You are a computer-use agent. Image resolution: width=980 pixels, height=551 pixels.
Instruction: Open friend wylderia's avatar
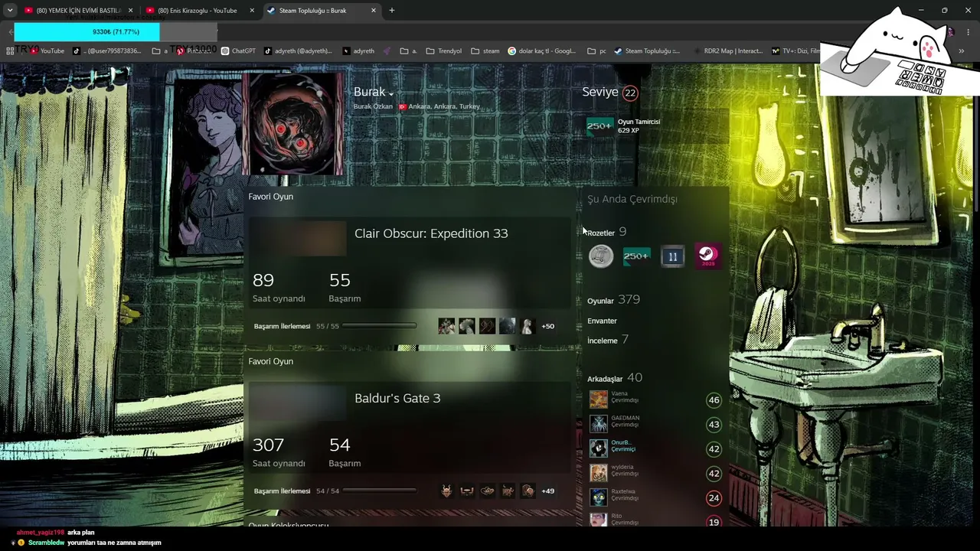(599, 473)
